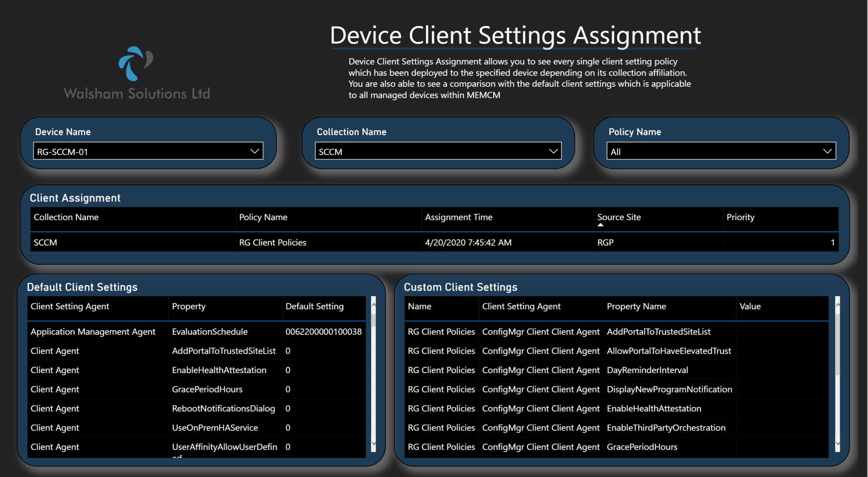Image resolution: width=868 pixels, height=477 pixels.
Task: Sort by Assignment Time column header
Action: coord(458,217)
